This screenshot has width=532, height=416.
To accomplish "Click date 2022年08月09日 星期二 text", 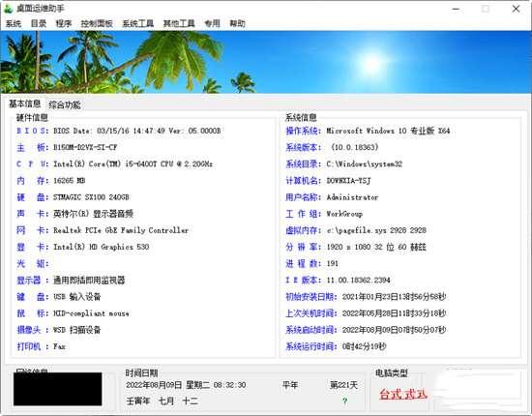I will [x=186, y=385].
